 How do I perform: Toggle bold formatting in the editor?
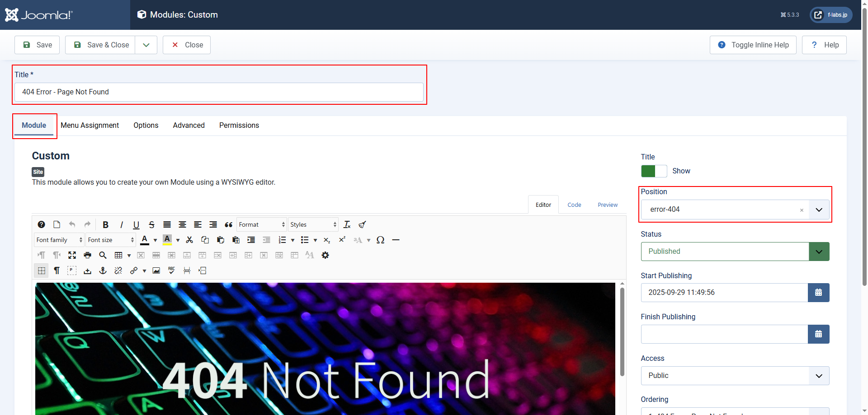[105, 225]
